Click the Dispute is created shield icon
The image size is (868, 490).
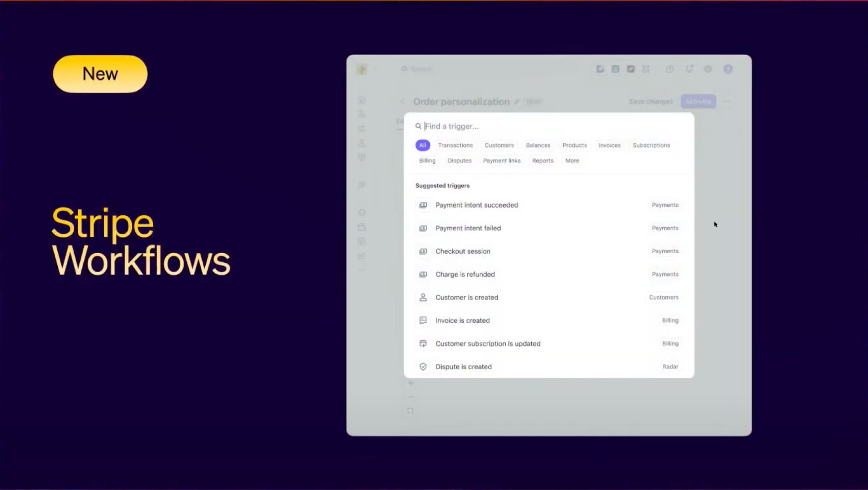[423, 367]
